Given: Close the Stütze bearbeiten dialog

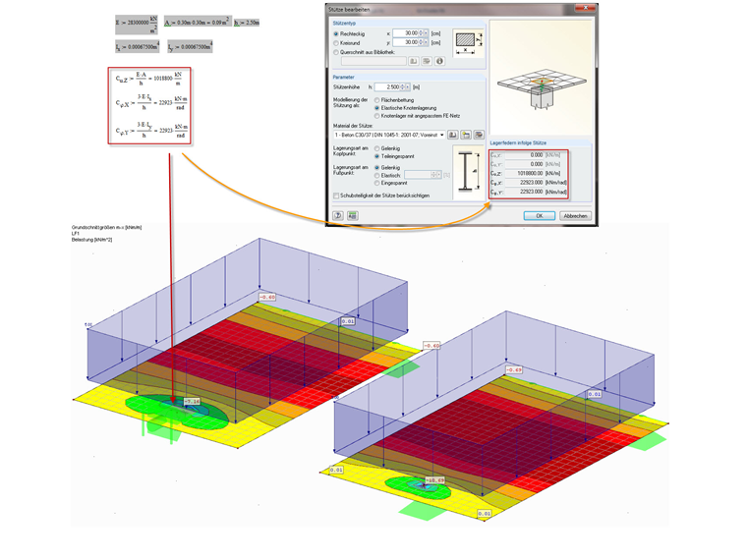Looking at the screenshot, I should point(585,8).
